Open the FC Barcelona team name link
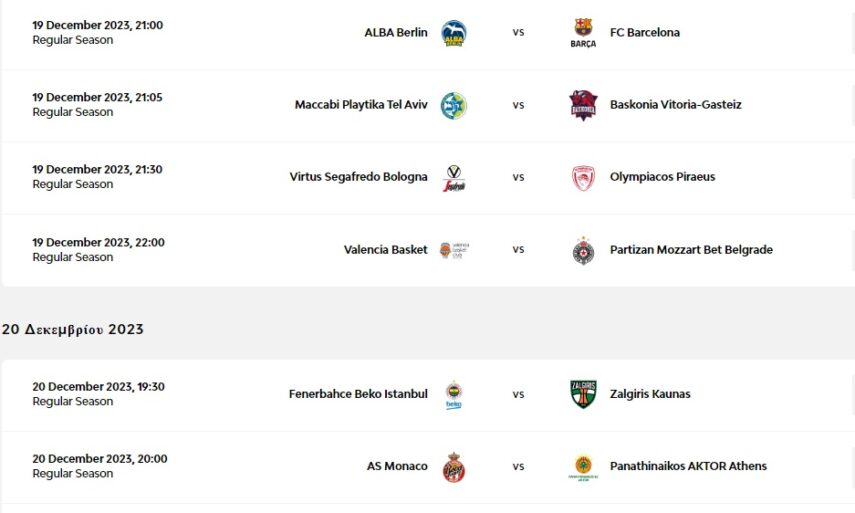The image size is (855, 513). [x=645, y=33]
